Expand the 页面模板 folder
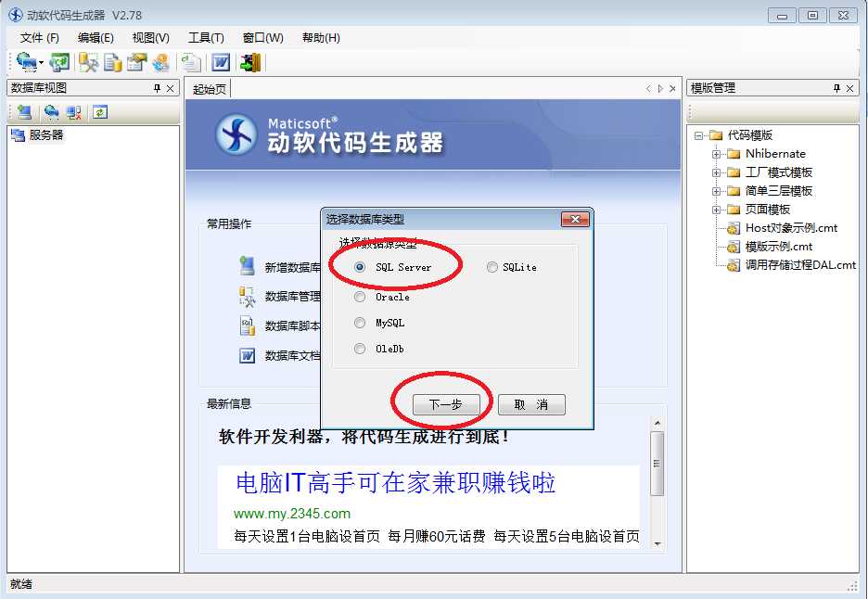 (716, 210)
